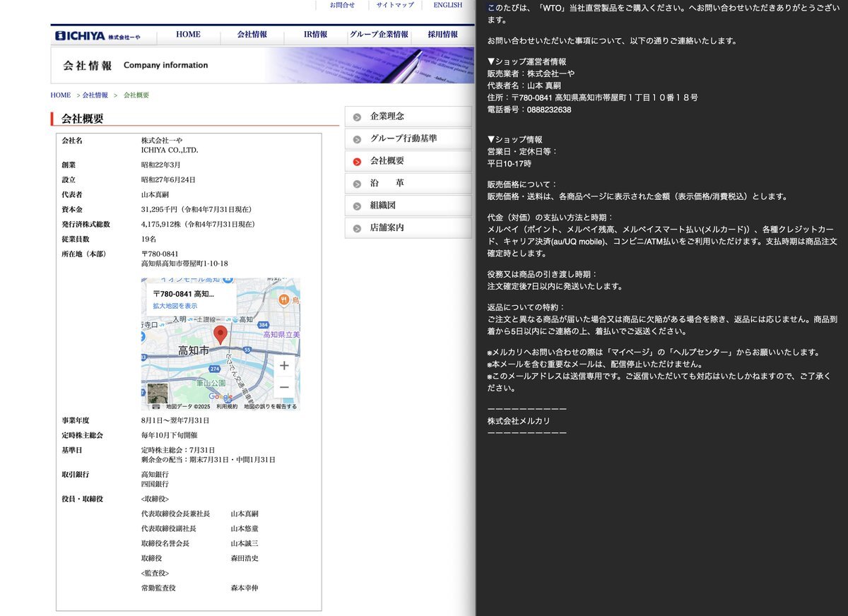
Task: Go to HOME via breadcrumb
Action: pyautogui.click(x=61, y=95)
